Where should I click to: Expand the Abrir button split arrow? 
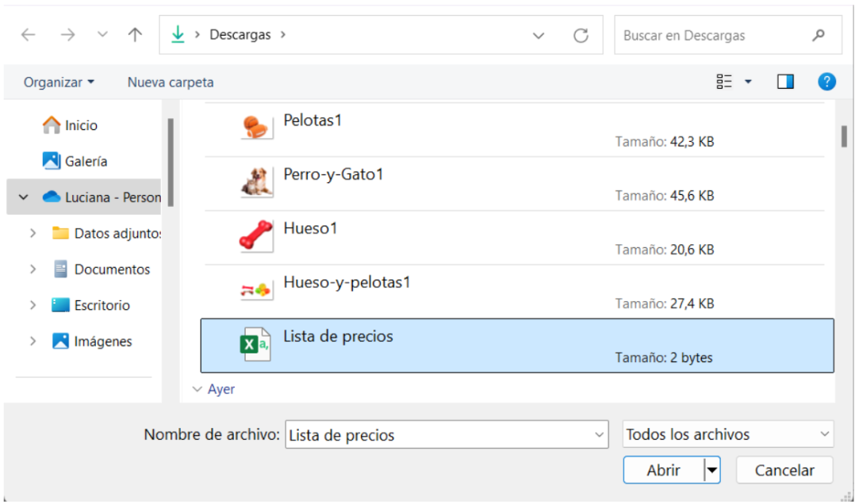pos(712,470)
